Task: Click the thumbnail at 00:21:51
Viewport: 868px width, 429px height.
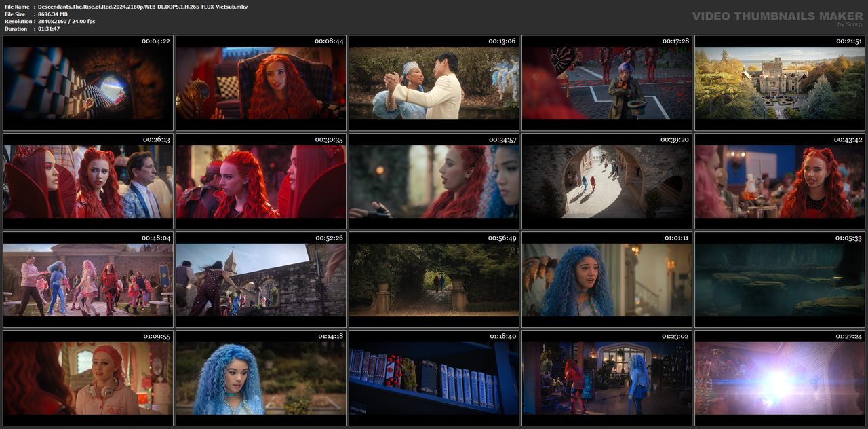Action: pyautogui.click(x=780, y=83)
